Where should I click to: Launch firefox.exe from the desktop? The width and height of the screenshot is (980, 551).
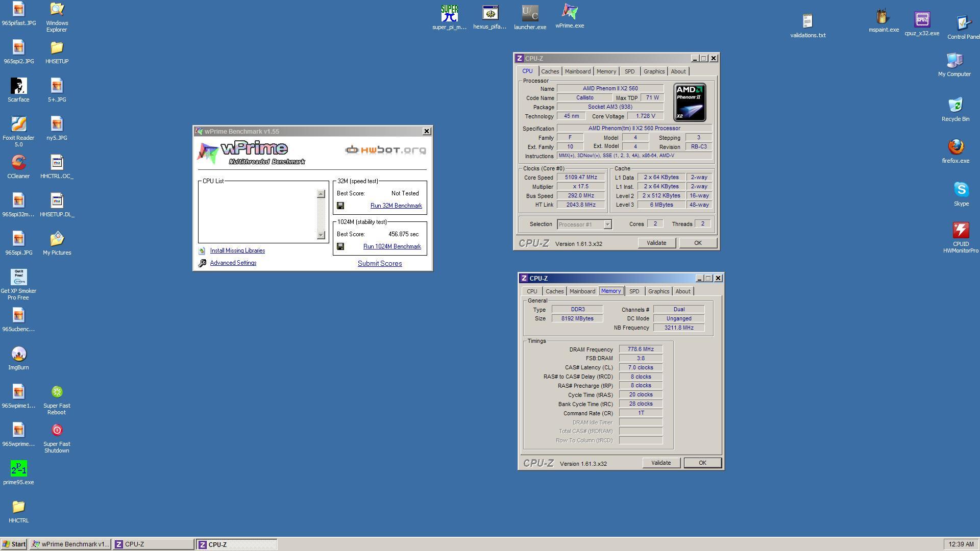tap(955, 151)
